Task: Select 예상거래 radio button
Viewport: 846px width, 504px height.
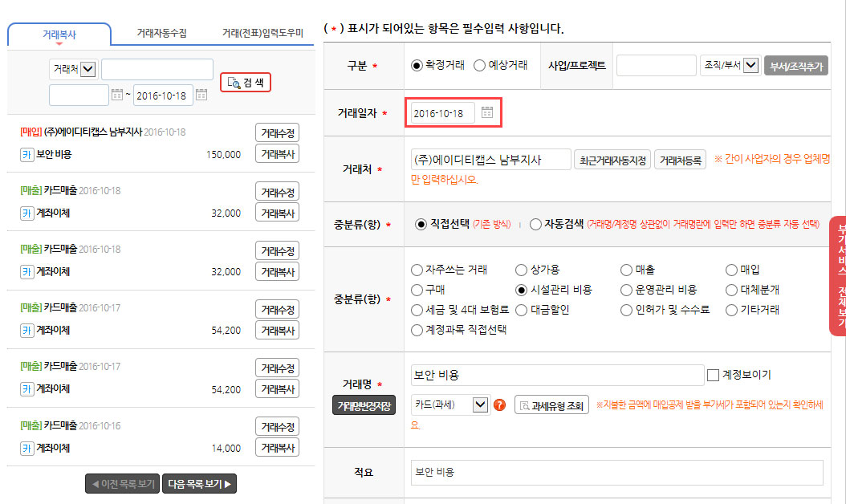Action: [479, 65]
